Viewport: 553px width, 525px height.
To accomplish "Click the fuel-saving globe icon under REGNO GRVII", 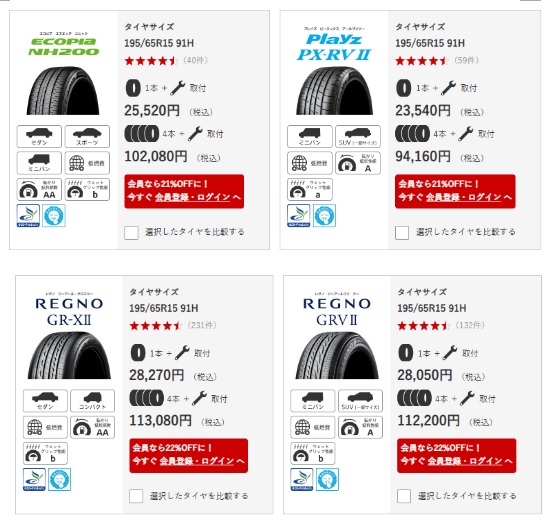I will 313,427.
